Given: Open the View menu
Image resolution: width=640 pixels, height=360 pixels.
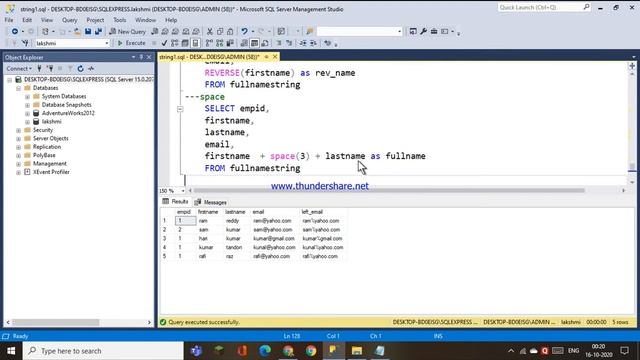Looking at the screenshot, I should tap(47, 20).
